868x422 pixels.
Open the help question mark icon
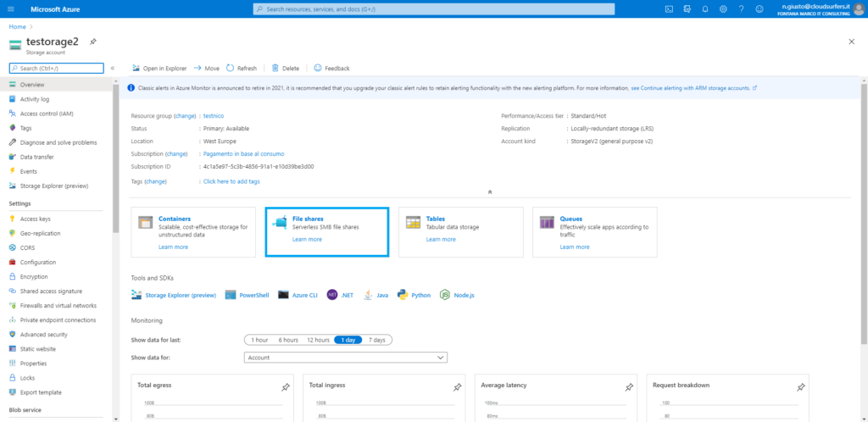click(x=741, y=8)
